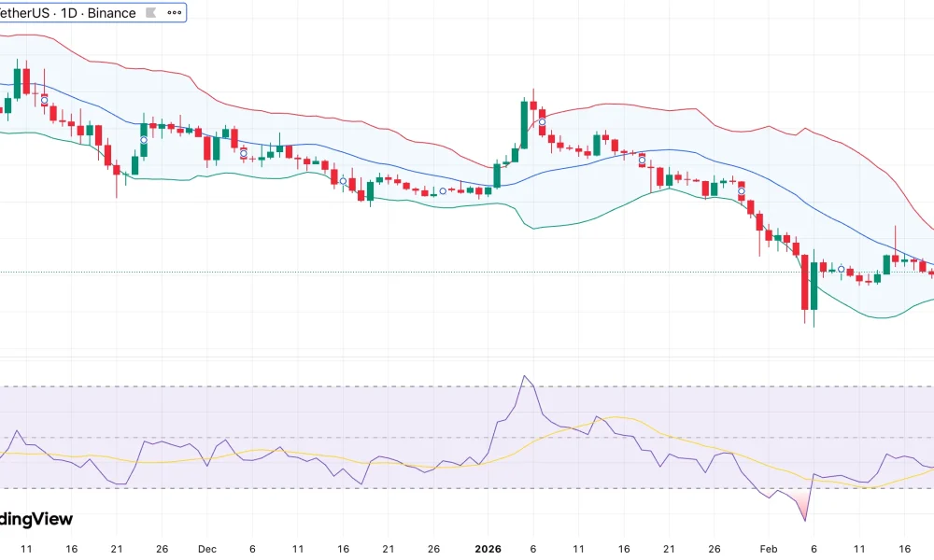Select the "Dec" label on the time axis

pyautogui.click(x=207, y=550)
